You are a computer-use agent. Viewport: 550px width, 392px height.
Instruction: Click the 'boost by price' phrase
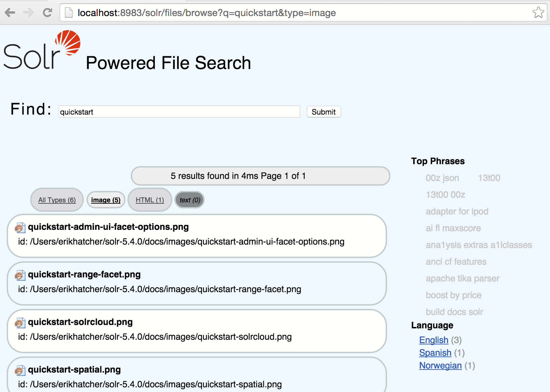[453, 295]
